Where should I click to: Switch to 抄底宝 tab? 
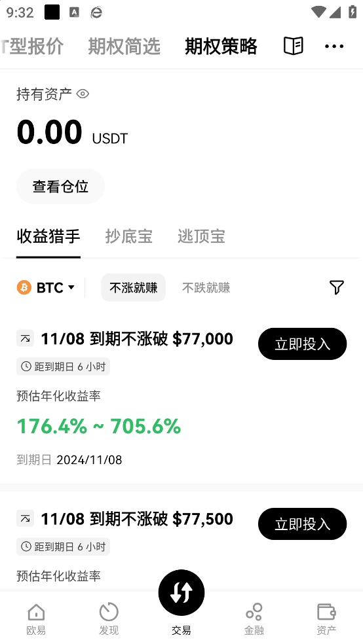(128, 236)
